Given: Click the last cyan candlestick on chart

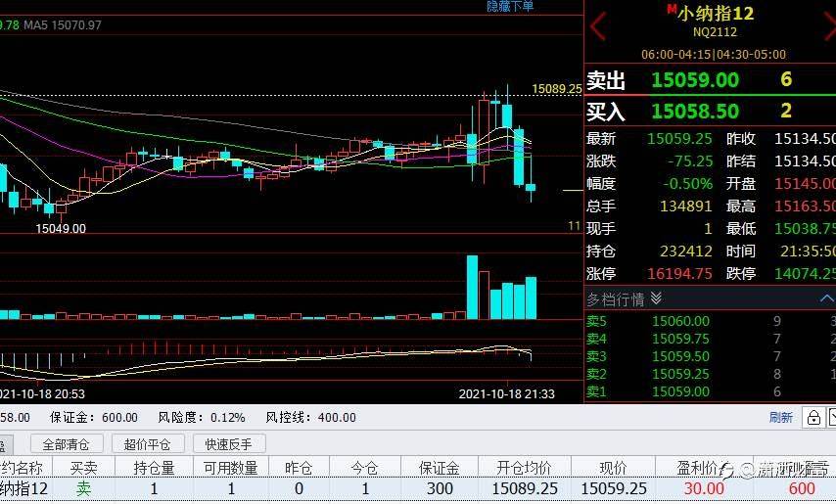Looking at the screenshot, I should tap(531, 187).
